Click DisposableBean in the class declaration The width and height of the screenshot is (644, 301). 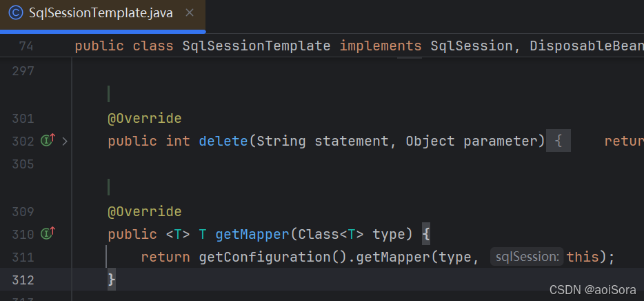coord(587,46)
